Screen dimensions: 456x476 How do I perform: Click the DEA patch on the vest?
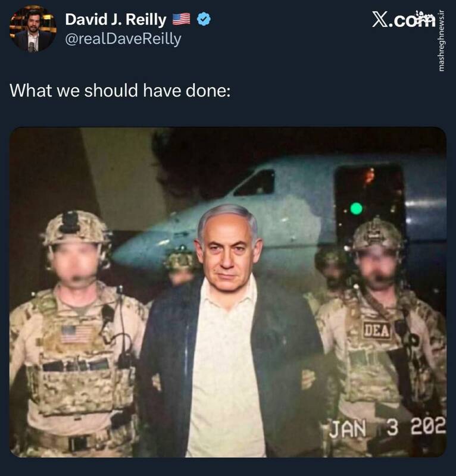[377, 330]
